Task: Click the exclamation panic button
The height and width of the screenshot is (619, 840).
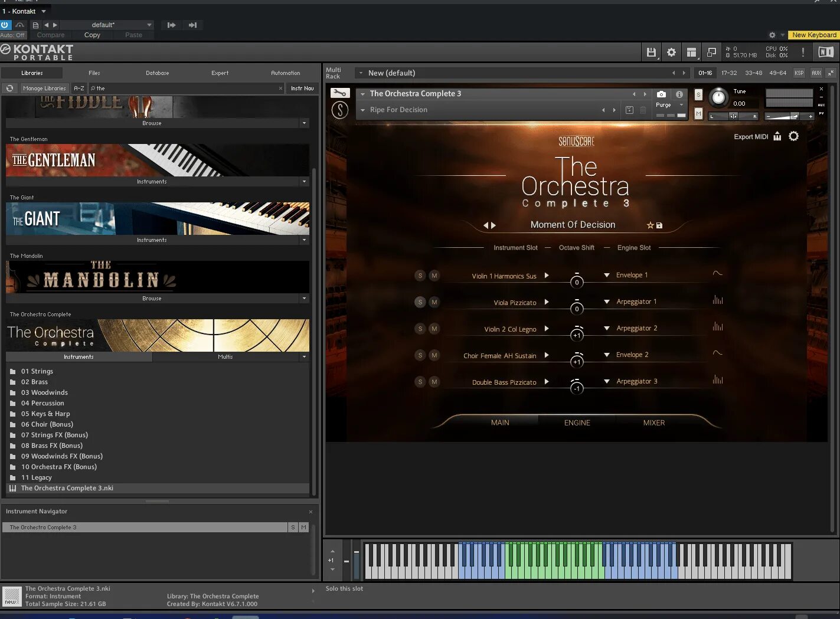Action: pyautogui.click(x=803, y=52)
